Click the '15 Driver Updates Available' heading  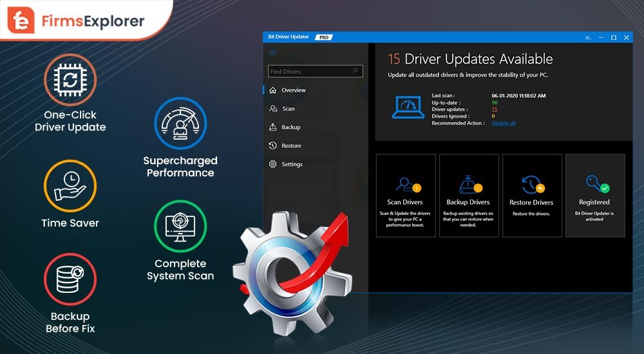pos(470,59)
